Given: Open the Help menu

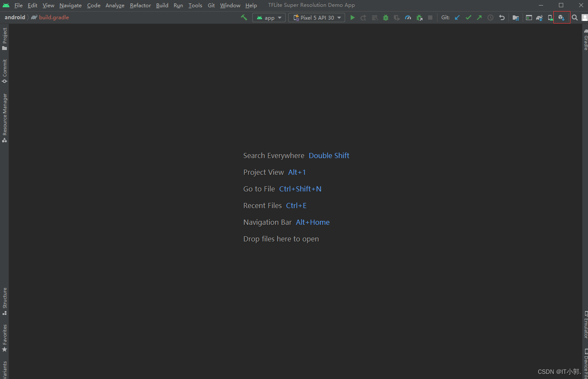Looking at the screenshot, I should click(x=251, y=6).
